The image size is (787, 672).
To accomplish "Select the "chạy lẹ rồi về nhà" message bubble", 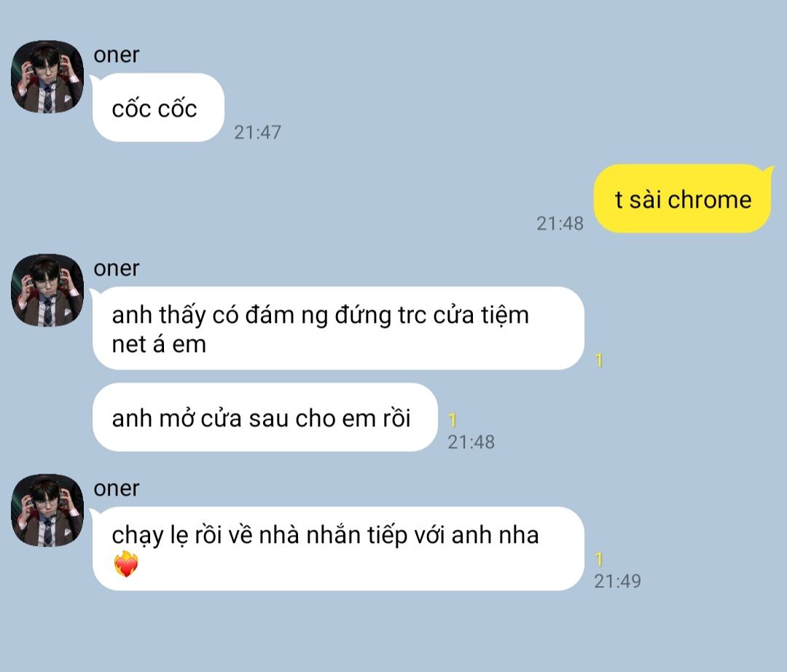I will tap(338, 549).
